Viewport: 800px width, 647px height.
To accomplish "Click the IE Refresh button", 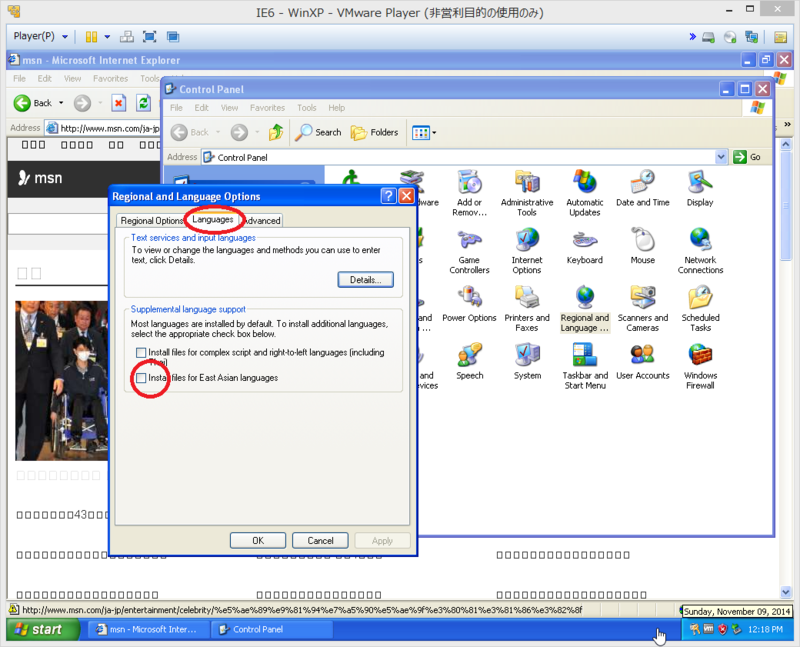I will [x=144, y=103].
